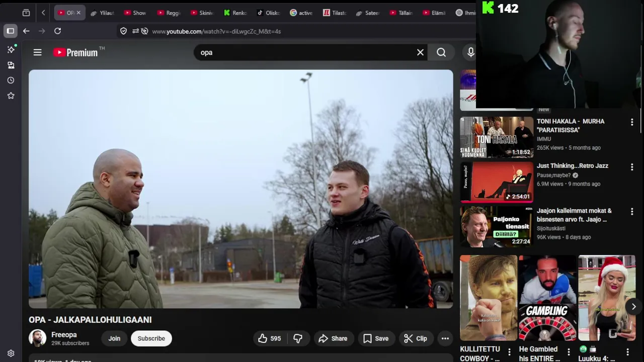Screen dimensions: 644x362
Task: Open options for Luukku 4 short
Action: pyautogui.click(x=627, y=352)
